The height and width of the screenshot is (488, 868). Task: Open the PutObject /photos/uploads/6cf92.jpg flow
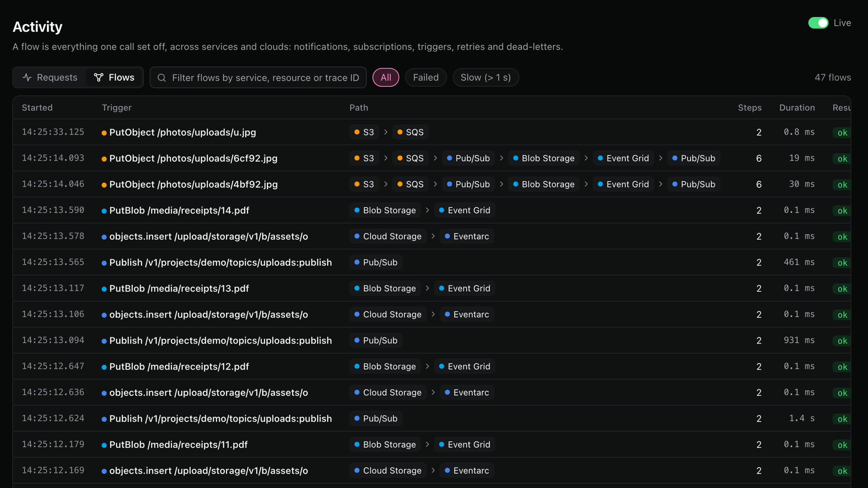pyautogui.click(x=432, y=158)
